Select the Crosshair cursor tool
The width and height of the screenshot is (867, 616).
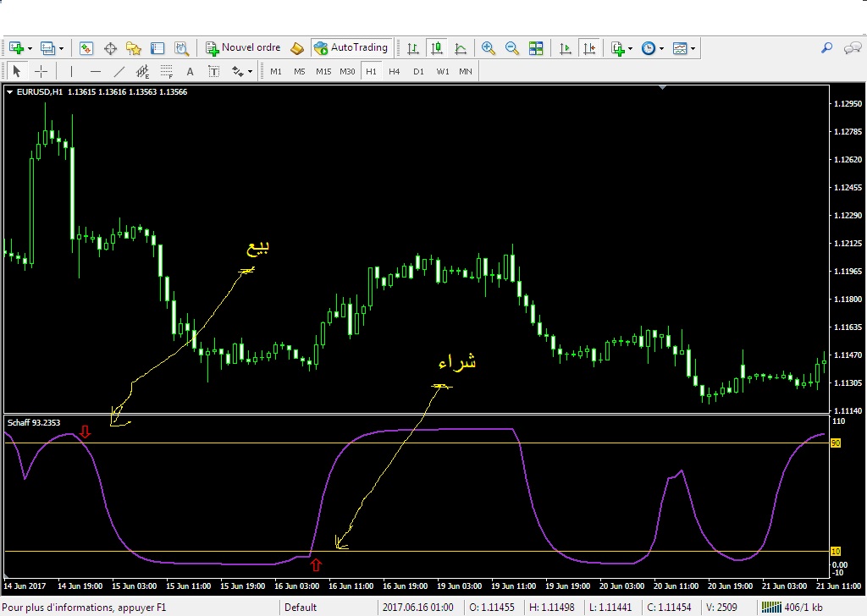coord(41,72)
